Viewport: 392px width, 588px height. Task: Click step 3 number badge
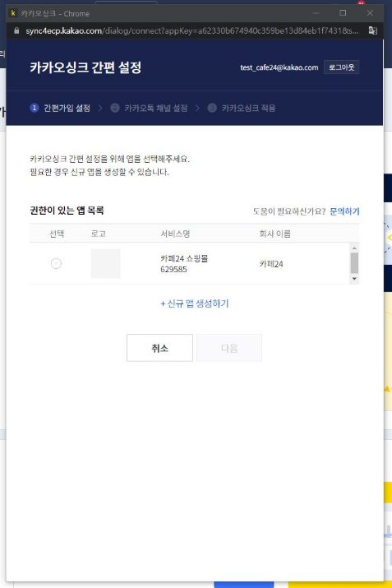point(212,108)
